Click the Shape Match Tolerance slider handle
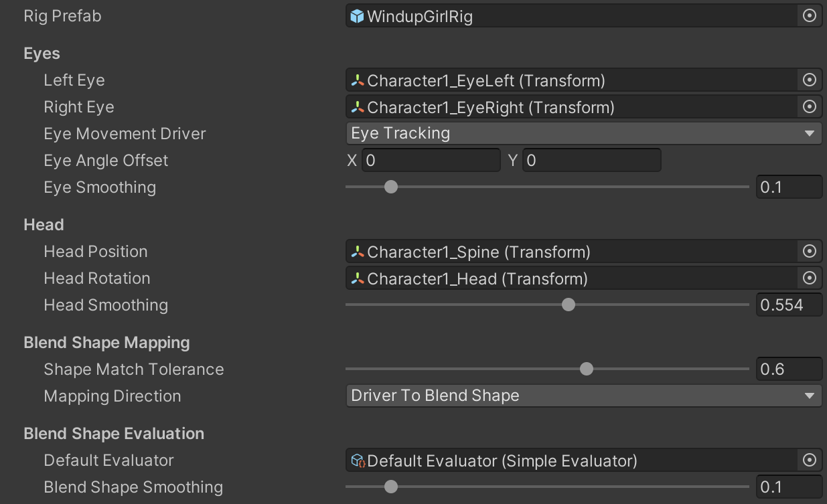827x504 pixels. pyautogui.click(x=587, y=369)
